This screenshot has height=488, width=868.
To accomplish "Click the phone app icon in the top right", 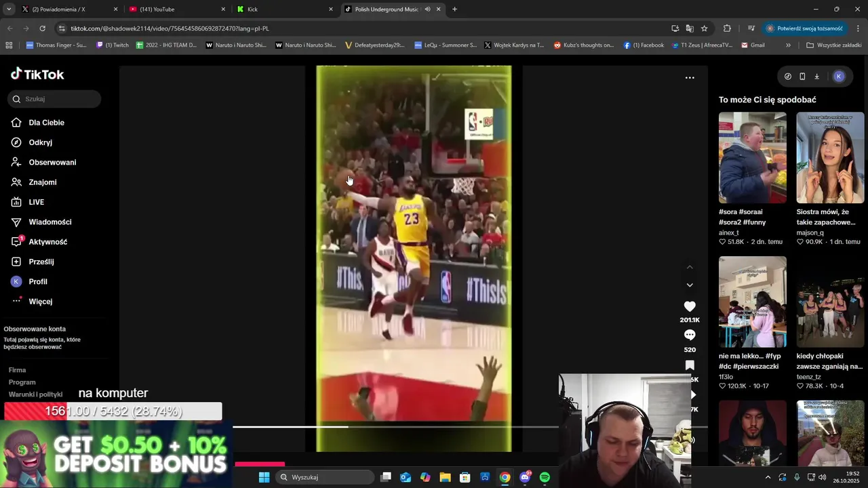I will (802, 77).
